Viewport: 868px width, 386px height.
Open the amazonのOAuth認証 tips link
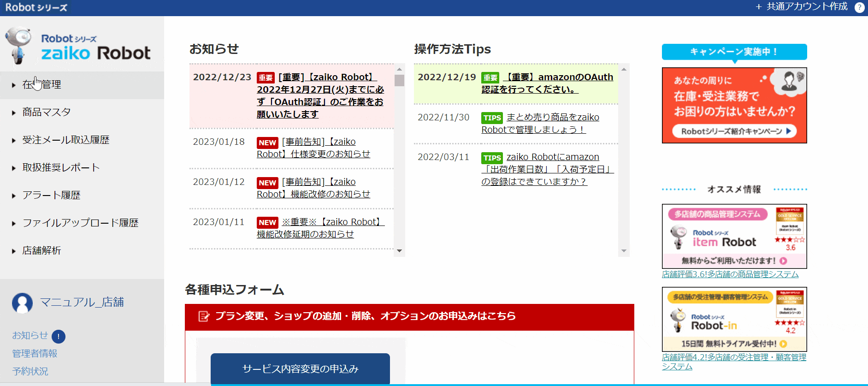pyautogui.click(x=548, y=83)
